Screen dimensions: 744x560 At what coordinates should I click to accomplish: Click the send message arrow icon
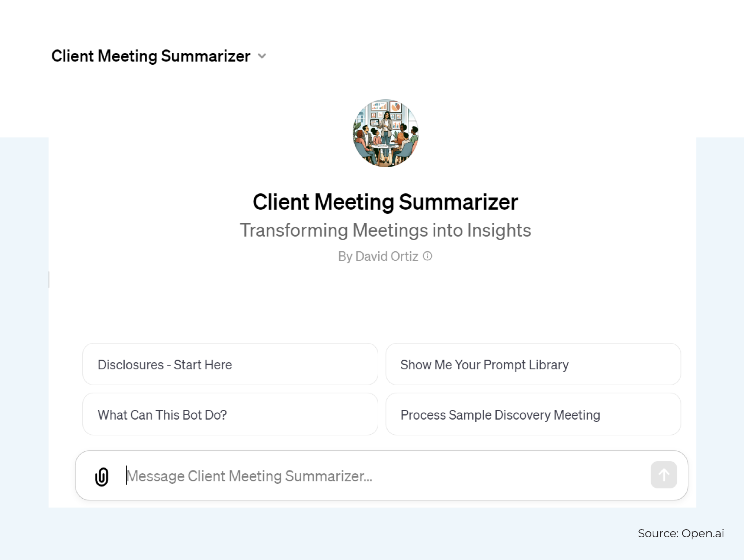tap(663, 475)
